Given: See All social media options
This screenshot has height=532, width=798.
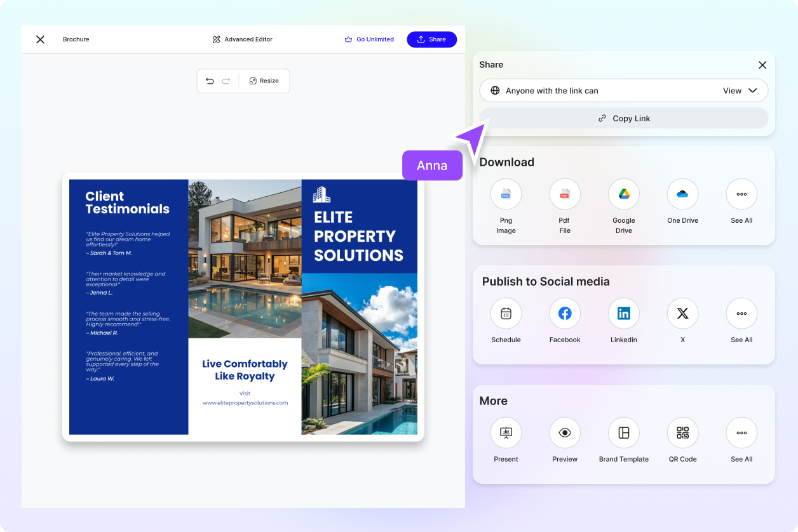Looking at the screenshot, I should click(741, 314).
